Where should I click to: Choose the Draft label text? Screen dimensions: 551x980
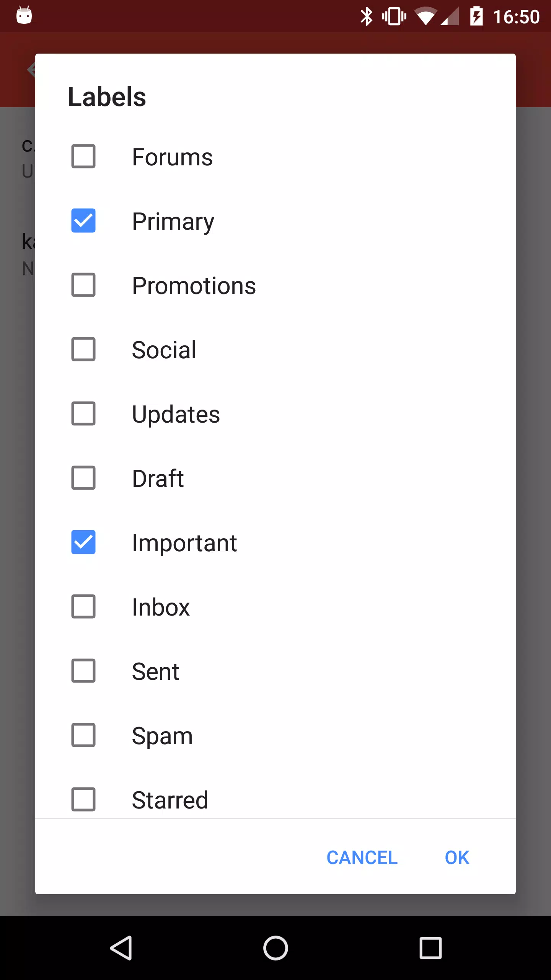pos(158,479)
